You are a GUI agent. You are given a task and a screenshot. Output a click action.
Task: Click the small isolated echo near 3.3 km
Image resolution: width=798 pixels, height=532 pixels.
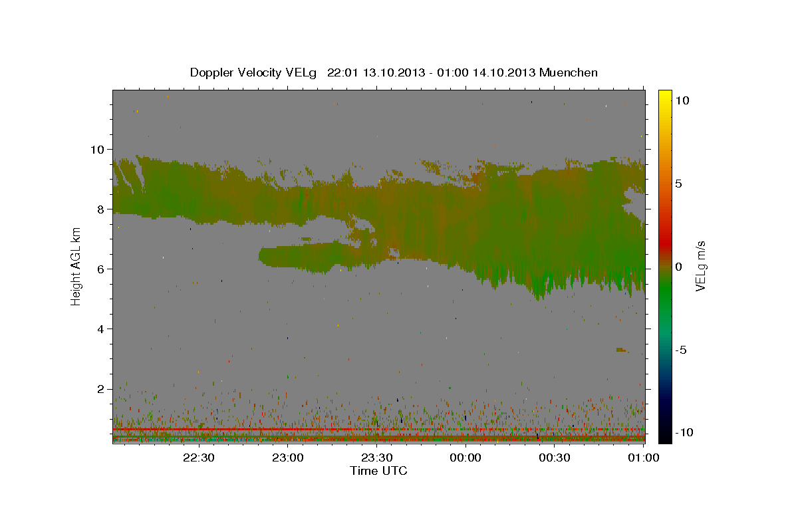point(622,349)
